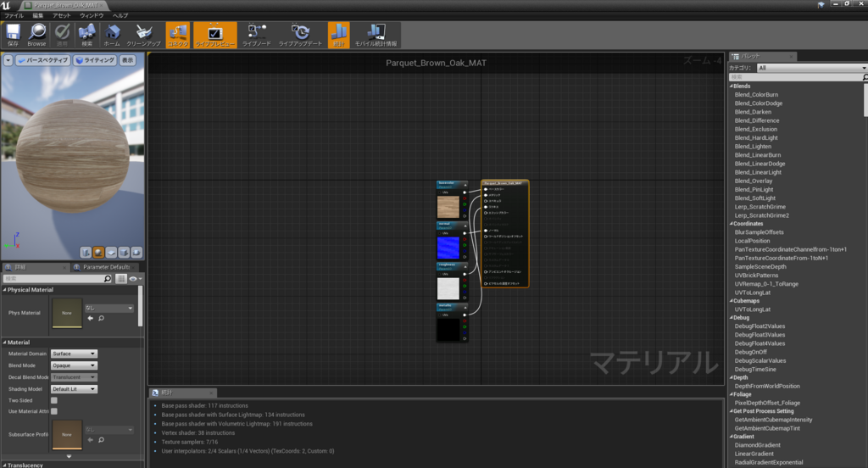Open the Phys Material なし dropdown
The height and width of the screenshot is (468, 868).
point(108,308)
